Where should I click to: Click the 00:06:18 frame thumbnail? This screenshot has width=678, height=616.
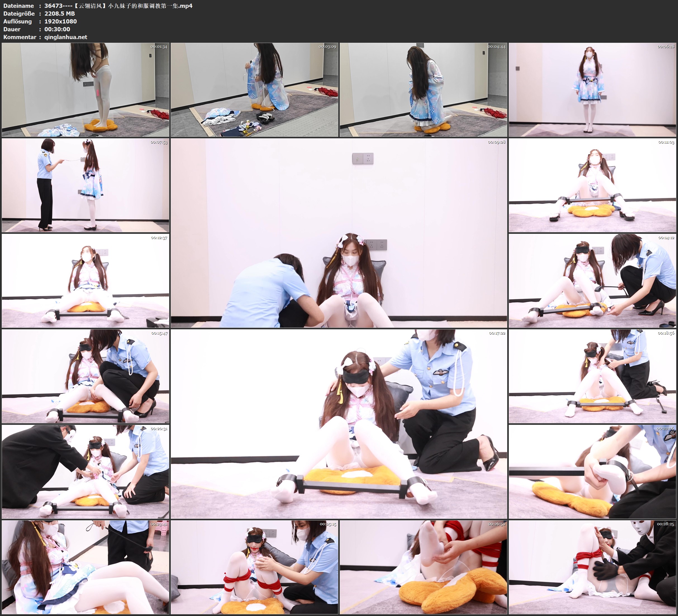(x=593, y=90)
